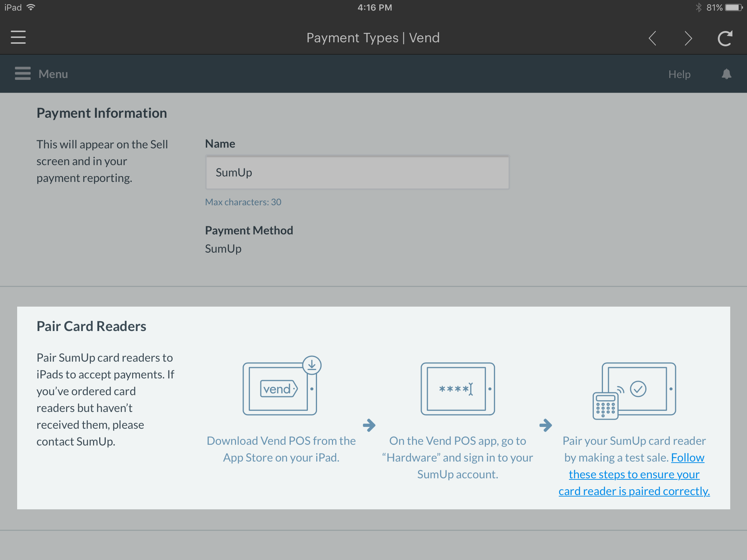Open notifications via the bell icon

[725, 74]
